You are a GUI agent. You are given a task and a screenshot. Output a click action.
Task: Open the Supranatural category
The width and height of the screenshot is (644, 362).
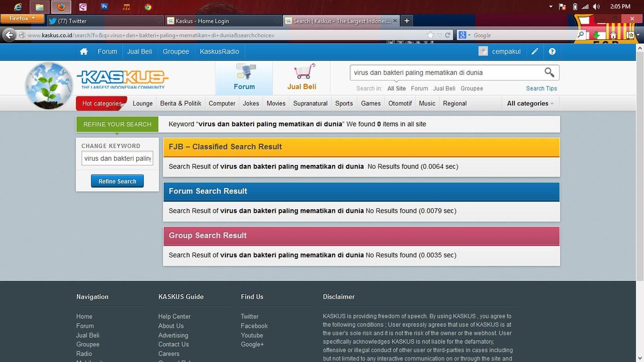coord(310,103)
